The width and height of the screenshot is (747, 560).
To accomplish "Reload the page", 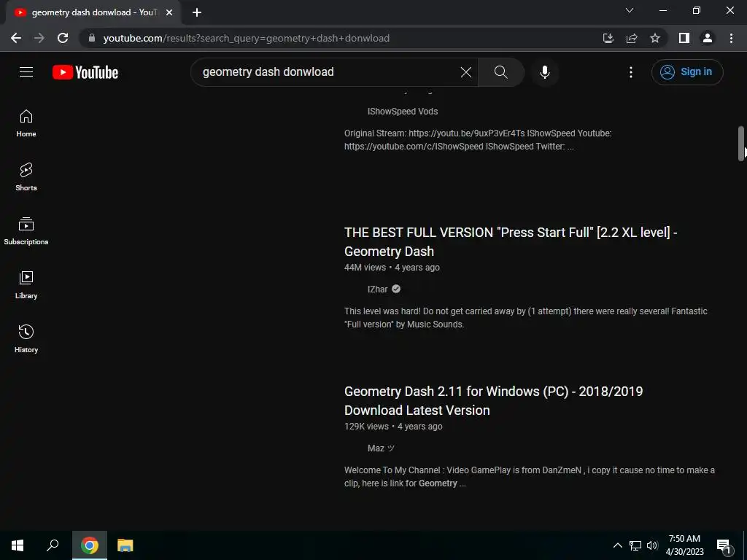I will [x=63, y=38].
